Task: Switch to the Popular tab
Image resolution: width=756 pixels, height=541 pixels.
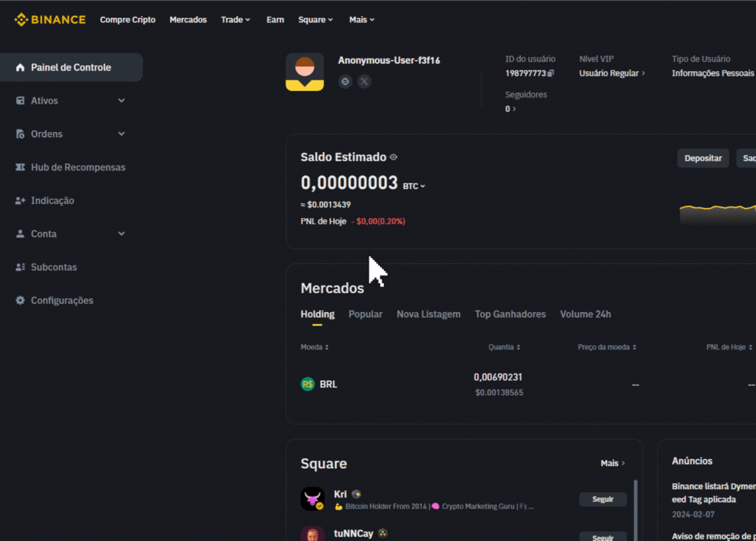Action: coord(366,315)
